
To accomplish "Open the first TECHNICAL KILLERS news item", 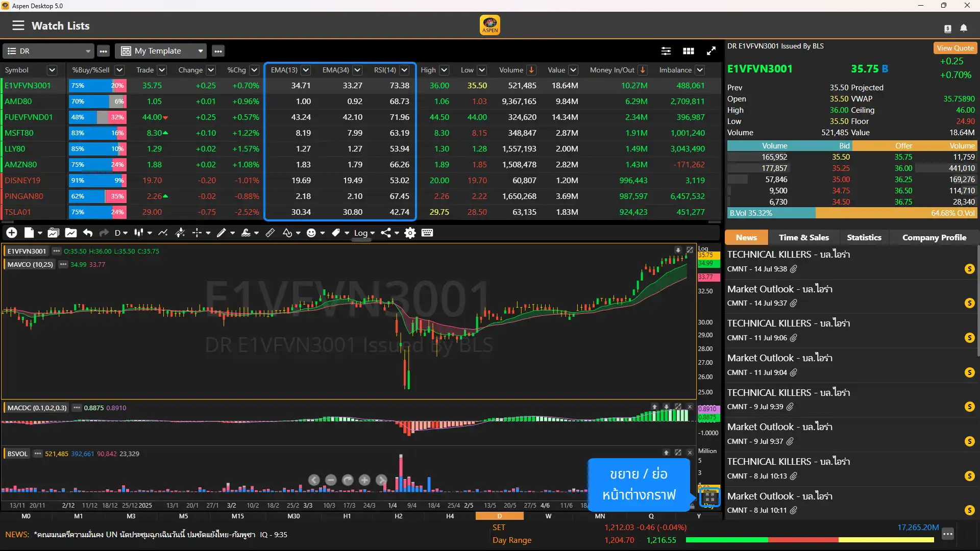I will coord(788,255).
